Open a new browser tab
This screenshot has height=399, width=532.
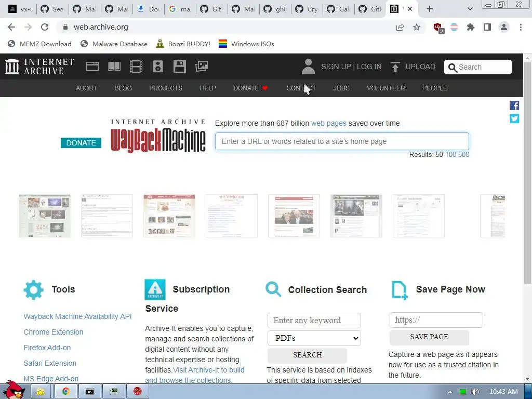(430, 9)
